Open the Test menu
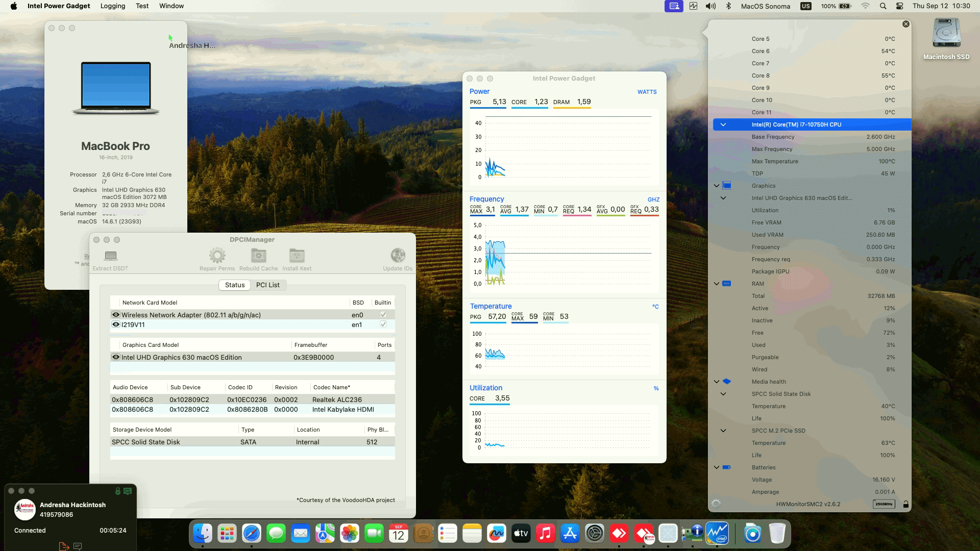The height and width of the screenshot is (551, 980). pyautogui.click(x=142, y=6)
